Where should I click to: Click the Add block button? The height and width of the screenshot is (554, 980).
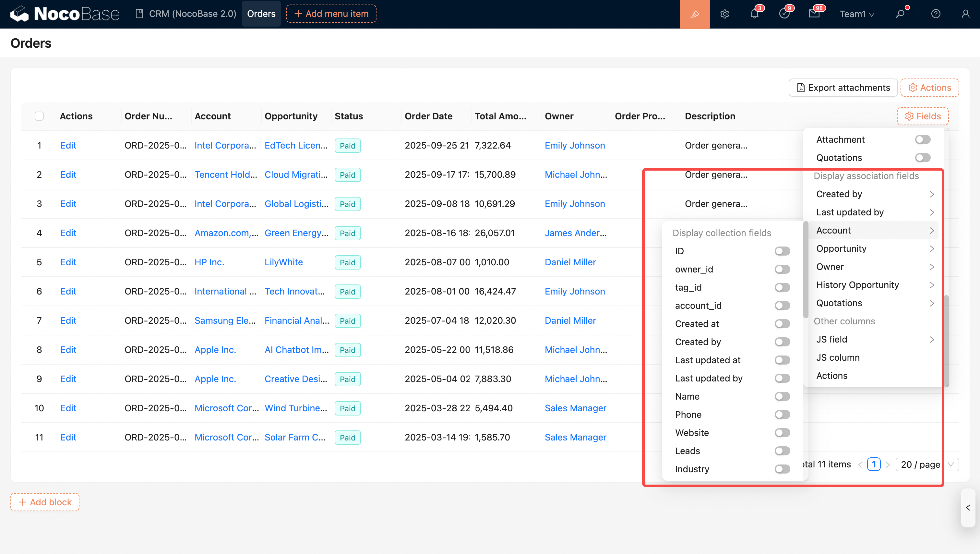45,502
